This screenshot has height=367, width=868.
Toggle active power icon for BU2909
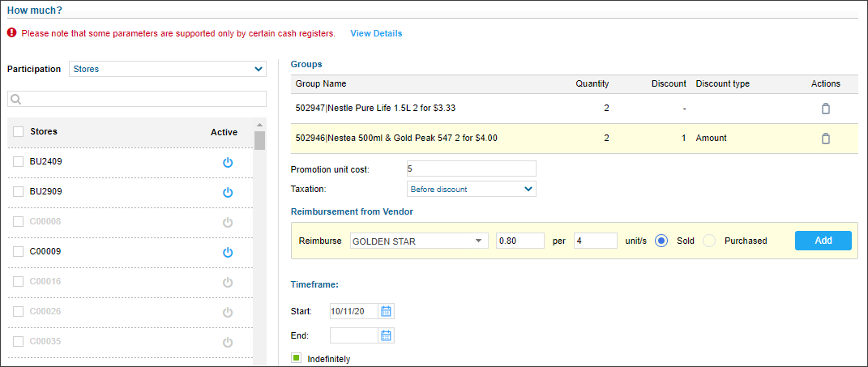[x=228, y=192]
